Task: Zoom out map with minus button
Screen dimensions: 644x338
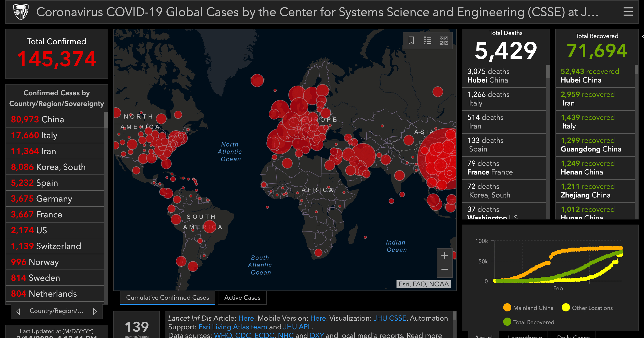Action: point(444,270)
